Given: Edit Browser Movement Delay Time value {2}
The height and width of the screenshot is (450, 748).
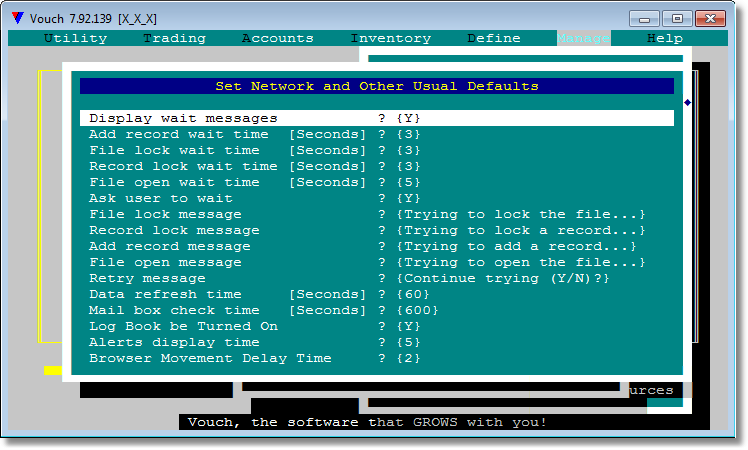Looking at the screenshot, I should [408, 358].
